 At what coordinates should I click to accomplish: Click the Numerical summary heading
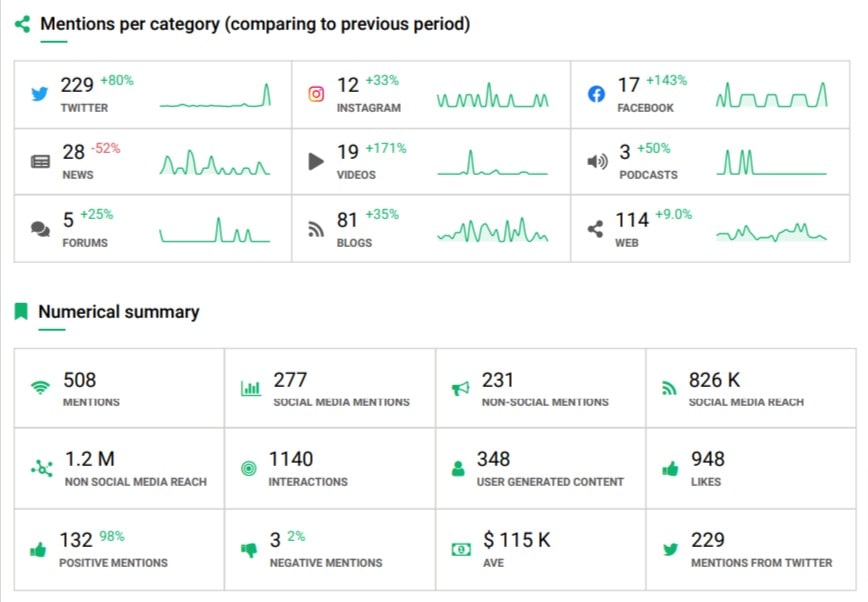tap(118, 312)
